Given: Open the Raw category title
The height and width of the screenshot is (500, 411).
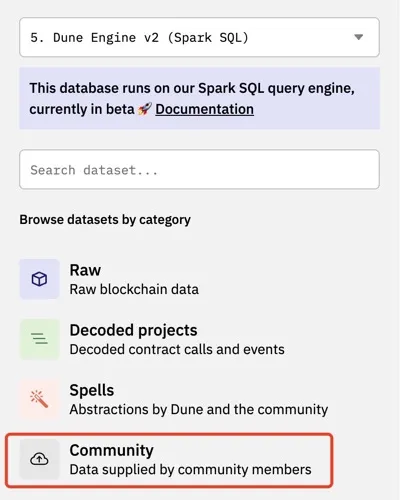Looking at the screenshot, I should pos(85,270).
